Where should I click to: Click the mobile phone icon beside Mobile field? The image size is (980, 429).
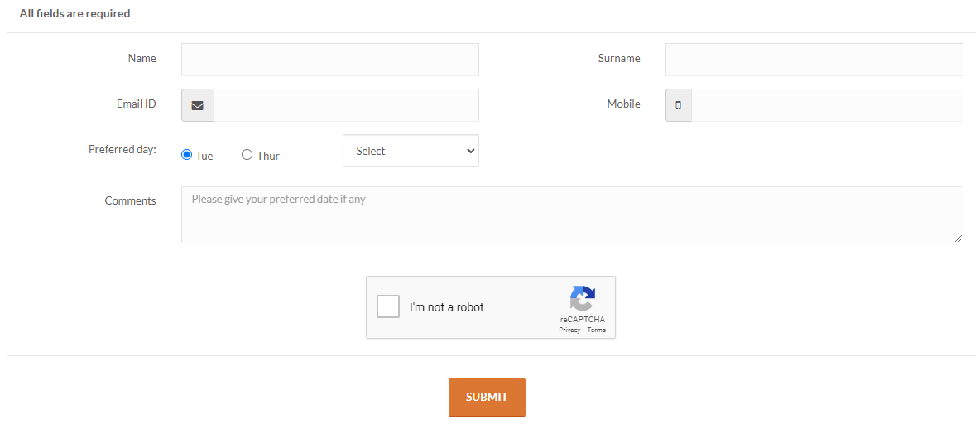click(678, 105)
